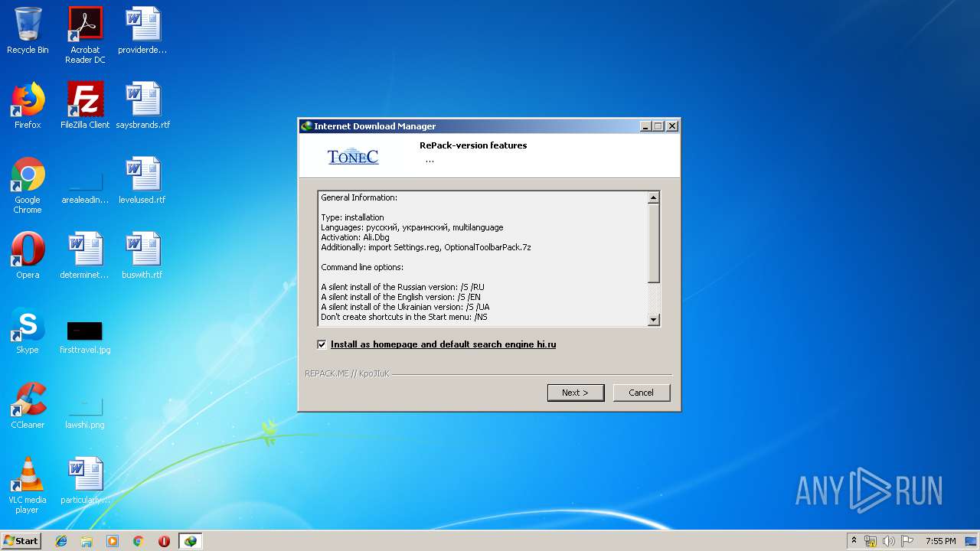980x551 pixels.
Task: Launch Skype desktop shortcut
Action: click(28, 331)
